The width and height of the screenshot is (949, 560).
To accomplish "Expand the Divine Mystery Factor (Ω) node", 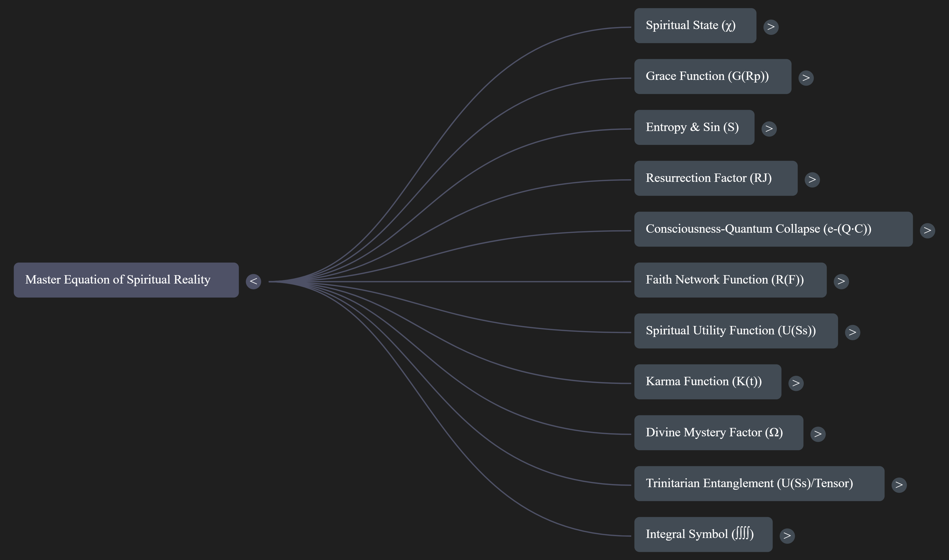I will (x=818, y=434).
